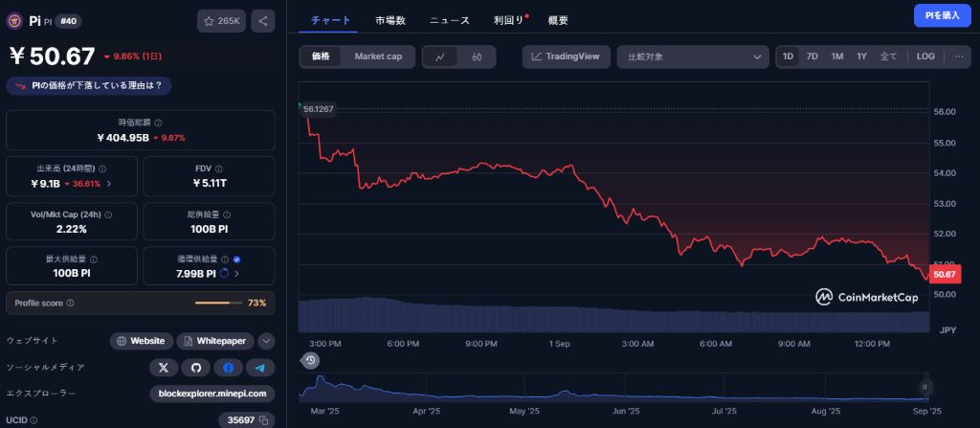Click PIの価格が下落している理由は？ link
The height and width of the screenshot is (428, 980).
89,86
